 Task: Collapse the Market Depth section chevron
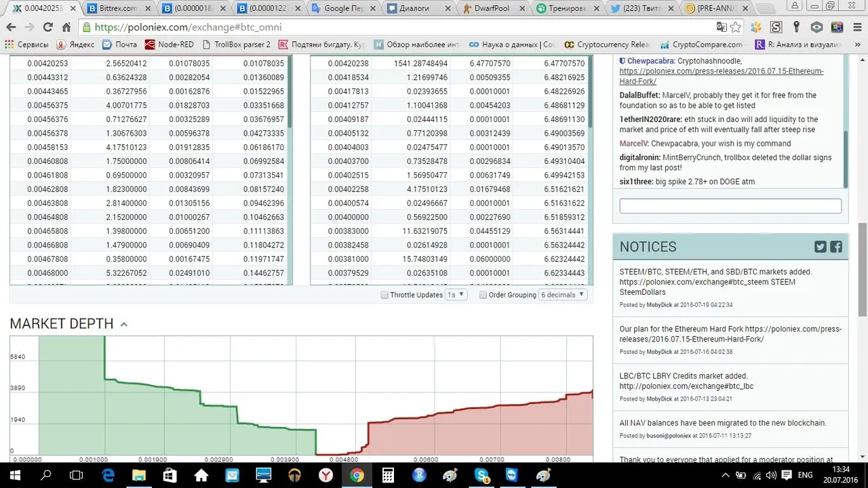click(x=123, y=325)
